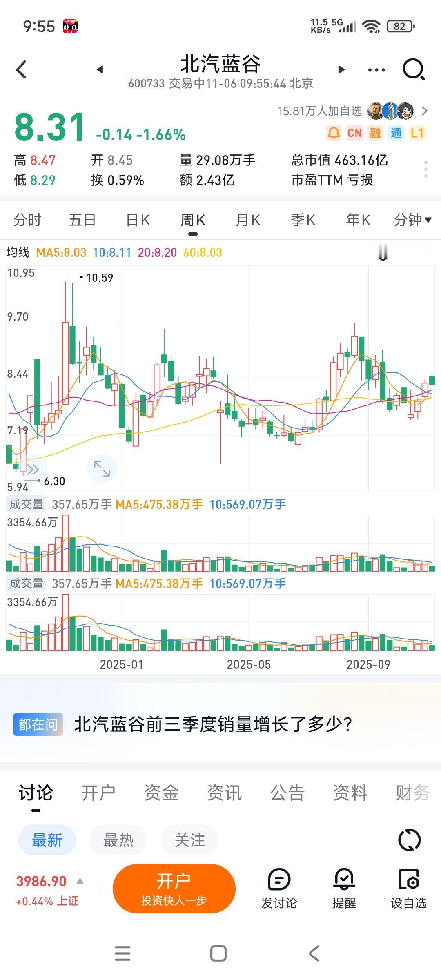
Task: Tap Android system back chevron
Action: click(314, 953)
